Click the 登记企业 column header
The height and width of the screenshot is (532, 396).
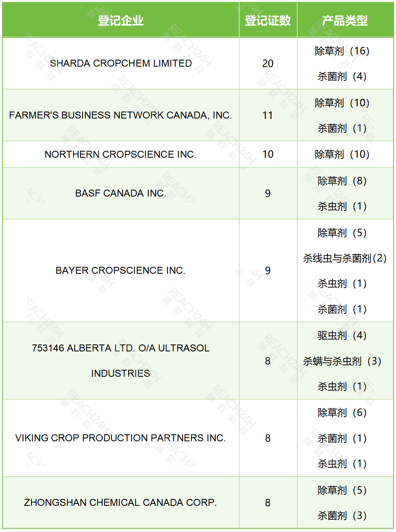[120, 20]
